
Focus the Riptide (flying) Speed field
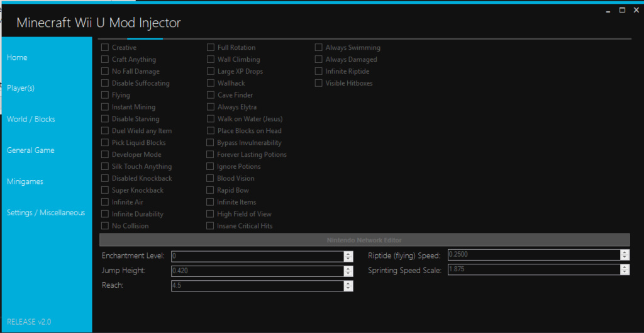tap(534, 255)
